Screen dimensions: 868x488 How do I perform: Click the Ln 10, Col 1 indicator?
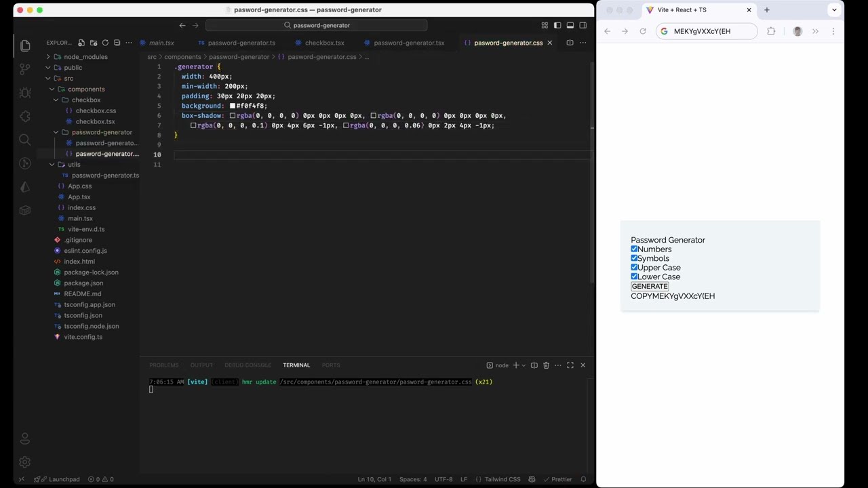374,479
